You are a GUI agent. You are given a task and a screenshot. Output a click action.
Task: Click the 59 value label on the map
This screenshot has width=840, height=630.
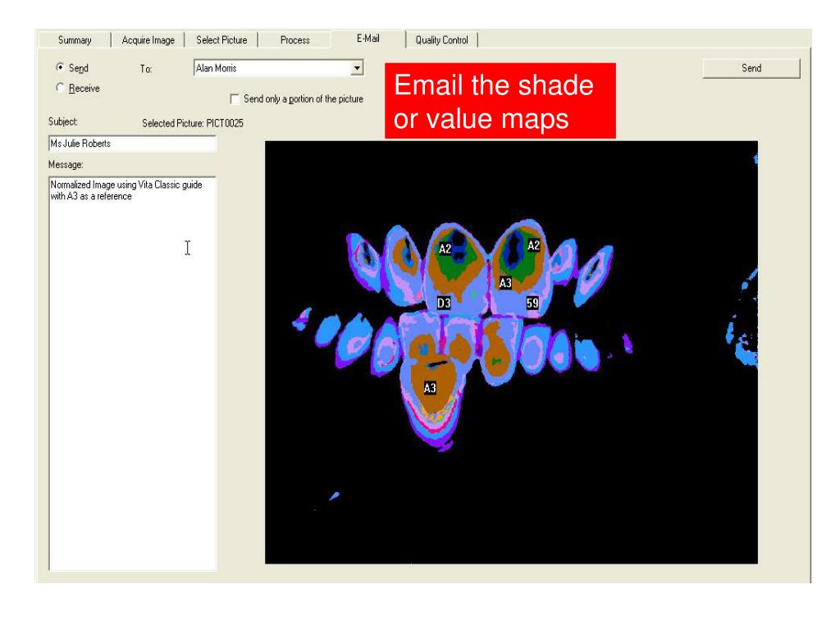click(532, 304)
